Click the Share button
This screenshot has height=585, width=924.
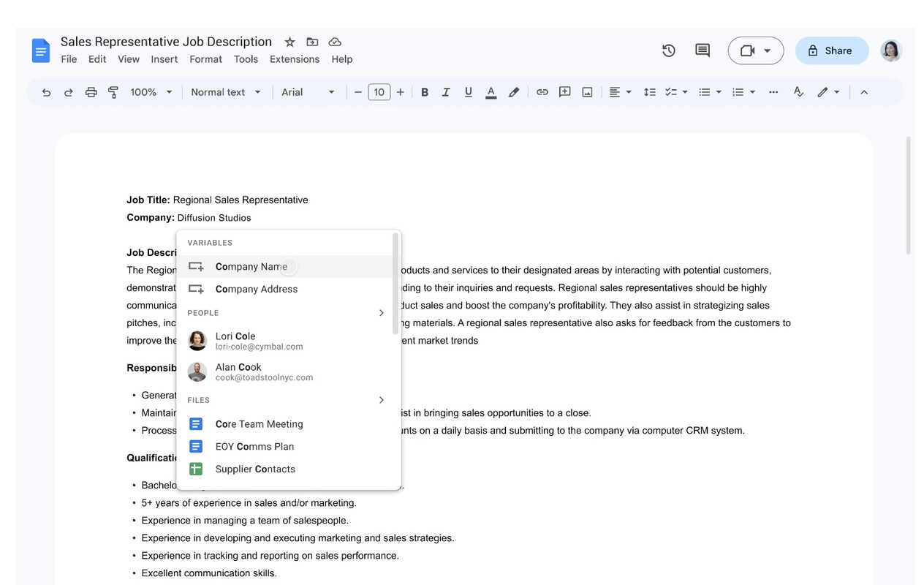pyautogui.click(x=832, y=50)
